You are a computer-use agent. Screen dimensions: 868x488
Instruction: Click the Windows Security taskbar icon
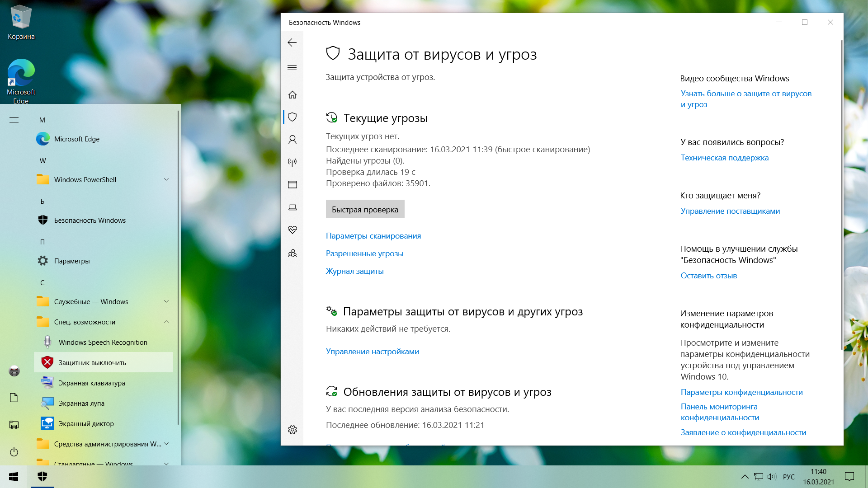click(42, 477)
